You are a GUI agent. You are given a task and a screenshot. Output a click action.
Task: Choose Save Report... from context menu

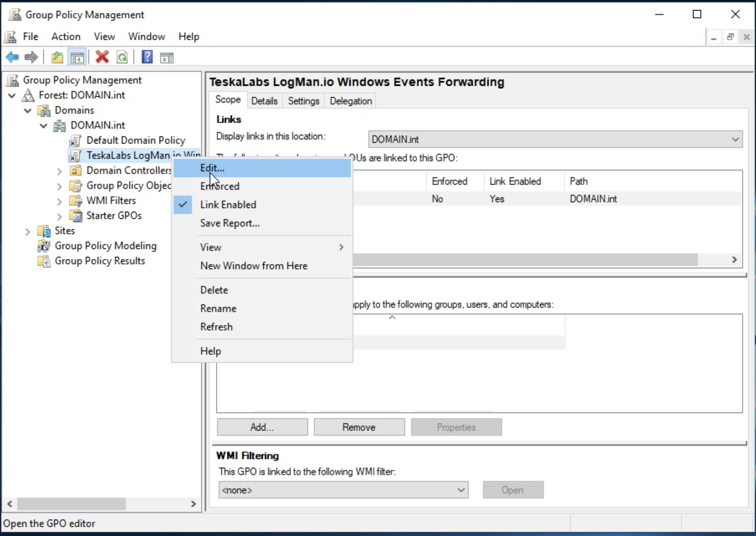coord(262,223)
